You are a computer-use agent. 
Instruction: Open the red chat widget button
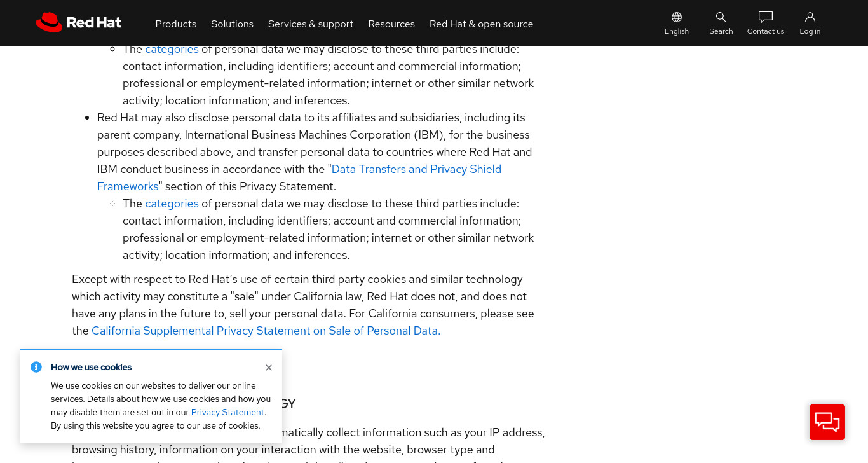point(827,422)
